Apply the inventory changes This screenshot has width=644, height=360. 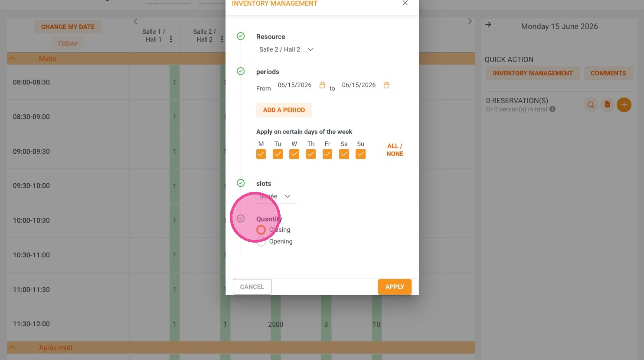395,287
